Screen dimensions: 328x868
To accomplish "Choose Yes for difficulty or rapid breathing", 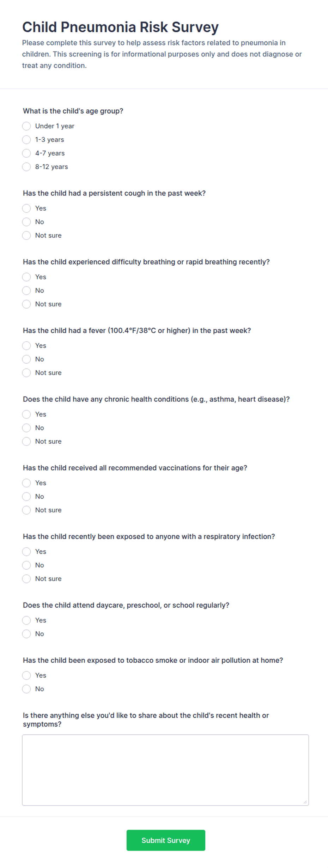I will pyautogui.click(x=26, y=277).
